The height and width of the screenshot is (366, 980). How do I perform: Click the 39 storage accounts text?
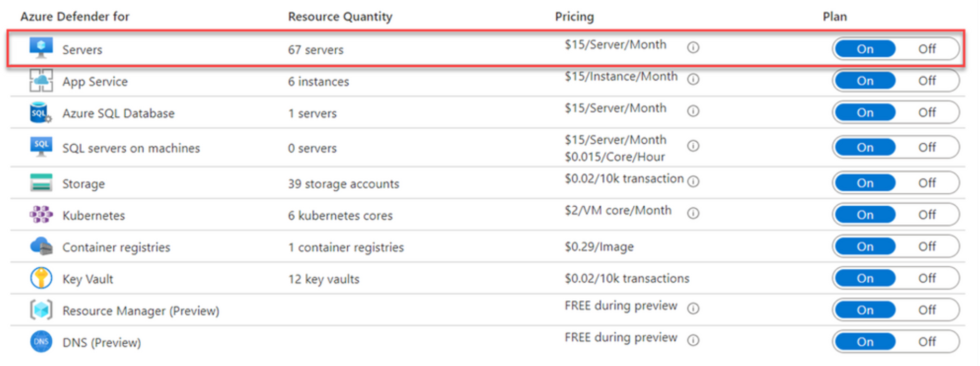343,184
